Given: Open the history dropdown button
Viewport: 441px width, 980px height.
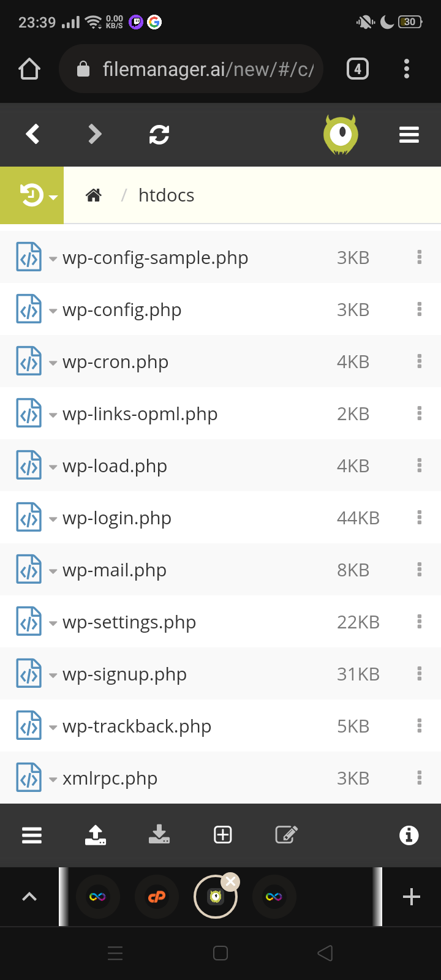Looking at the screenshot, I should pos(36,195).
